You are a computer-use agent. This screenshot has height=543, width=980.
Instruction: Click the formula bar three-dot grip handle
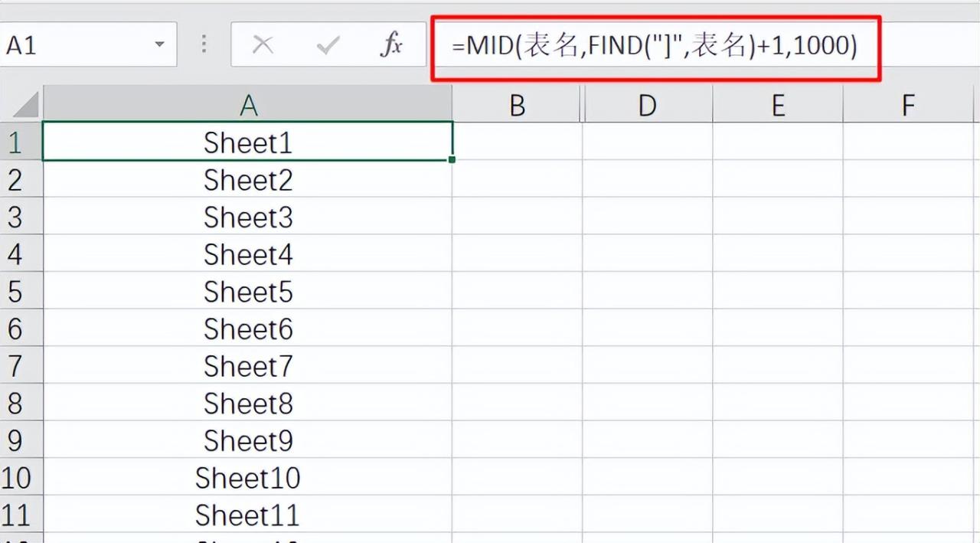(204, 44)
